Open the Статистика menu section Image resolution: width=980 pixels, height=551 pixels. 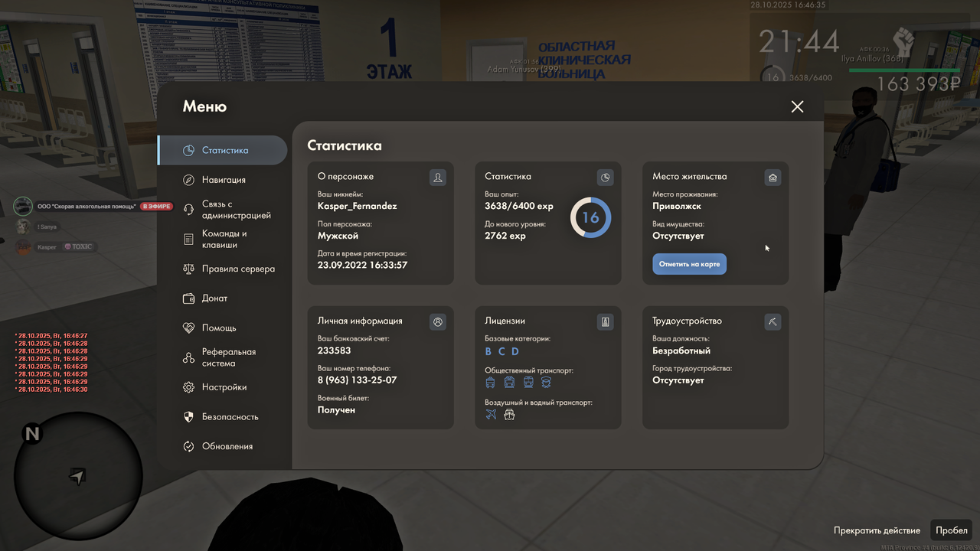(x=223, y=150)
